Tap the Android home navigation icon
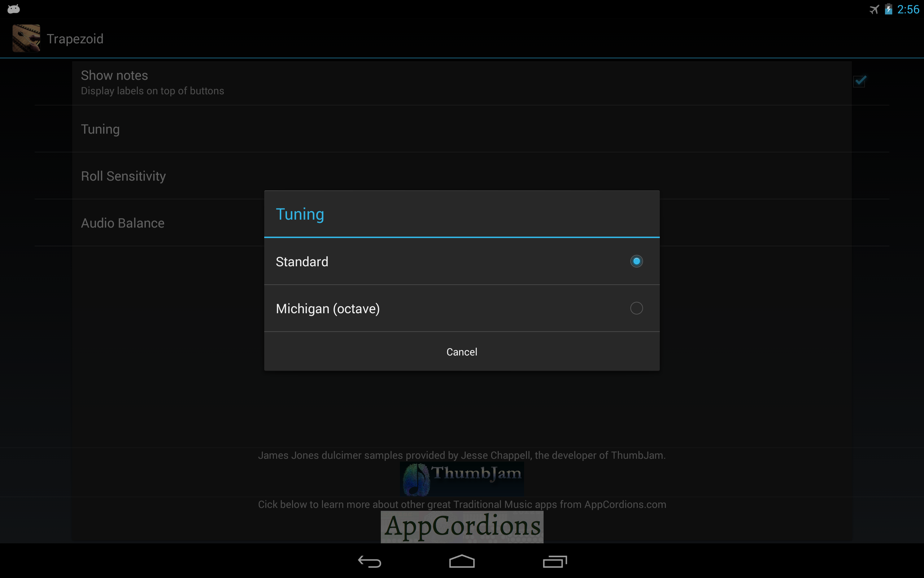Screen dimensions: 924x578 click(x=462, y=561)
